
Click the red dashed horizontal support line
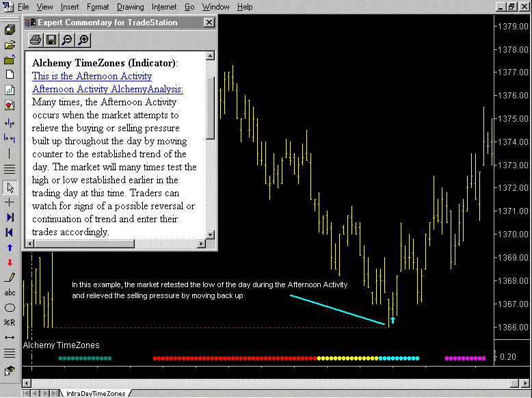[x=220, y=328]
